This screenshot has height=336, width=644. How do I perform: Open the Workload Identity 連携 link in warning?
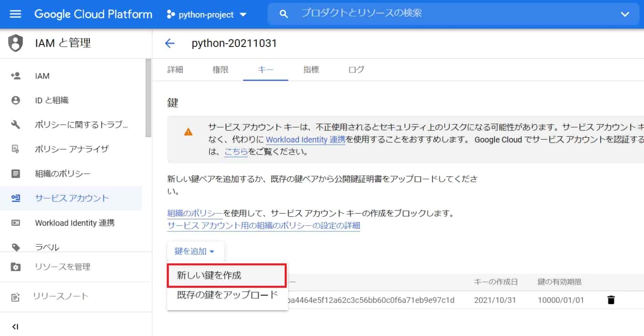pos(306,140)
